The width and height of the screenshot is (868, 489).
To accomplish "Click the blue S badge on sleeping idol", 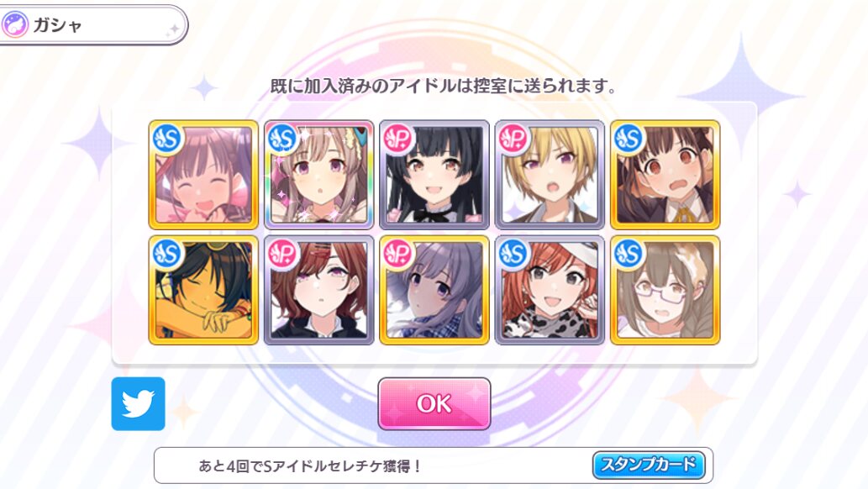I will (x=166, y=254).
